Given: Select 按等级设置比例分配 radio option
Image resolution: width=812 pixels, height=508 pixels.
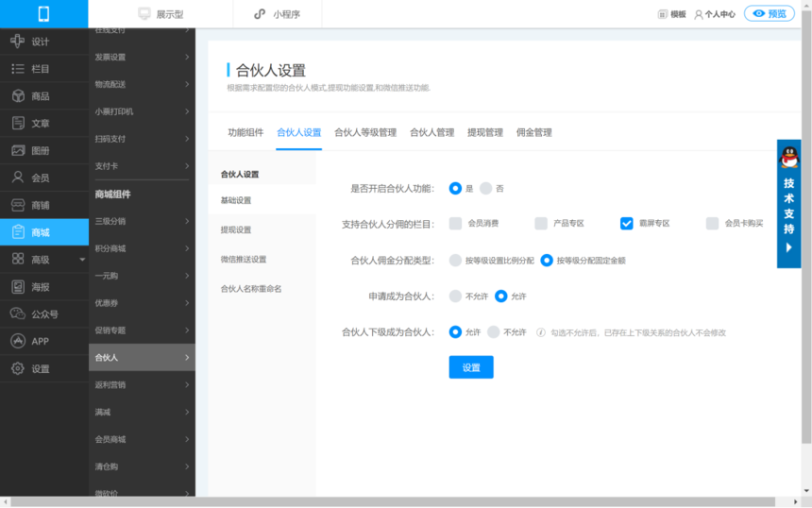Looking at the screenshot, I should tap(455, 261).
